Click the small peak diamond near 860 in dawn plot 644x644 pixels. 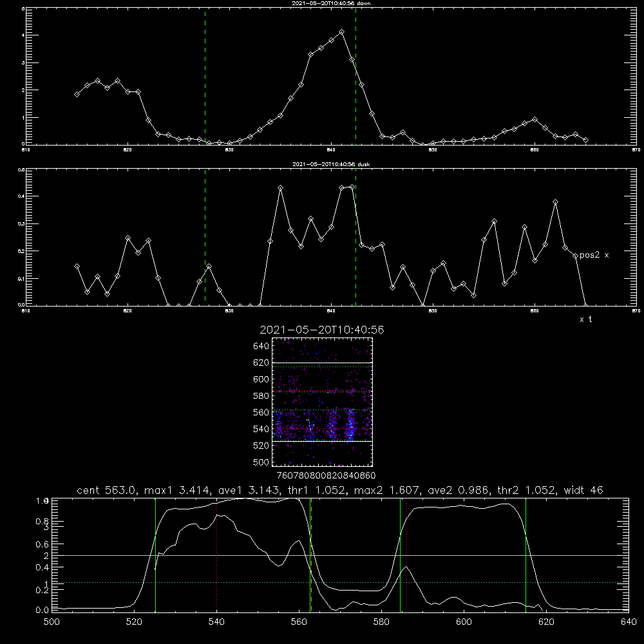(x=535, y=120)
